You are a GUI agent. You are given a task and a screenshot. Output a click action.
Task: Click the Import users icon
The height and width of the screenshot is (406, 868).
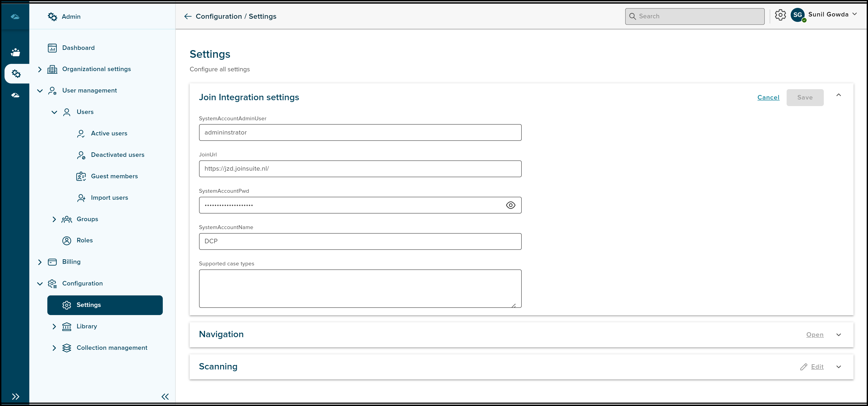(81, 198)
